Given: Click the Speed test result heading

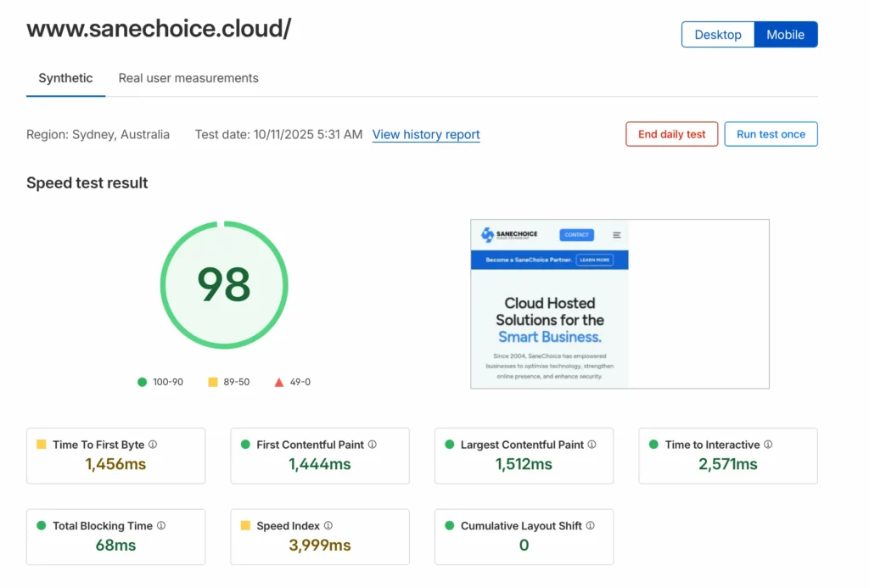Looking at the screenshot, I should click(x=87, y=183).
